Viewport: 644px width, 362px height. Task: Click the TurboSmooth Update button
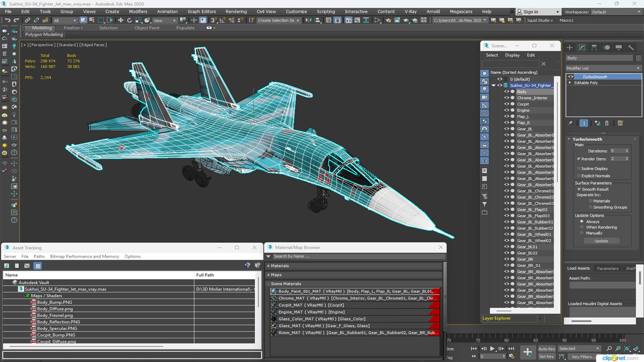601,241
